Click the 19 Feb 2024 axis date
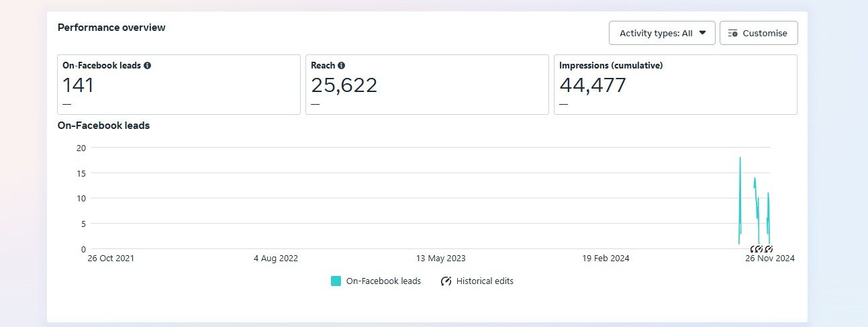The height and width of the screenshot is (327, 868). 606,259
